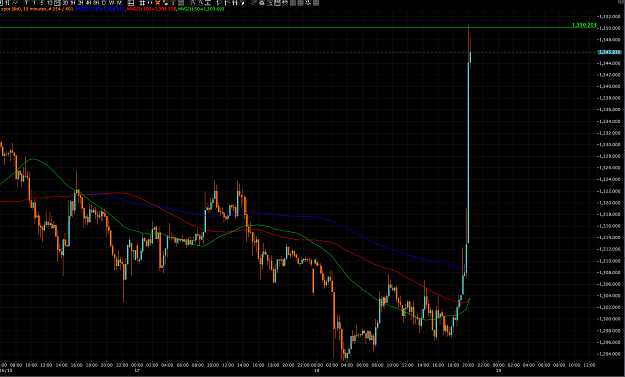Click the zoom in magnifier icon
Image resolution: width=625 pixels, height=377 pixels.
(x=193, y=3)
